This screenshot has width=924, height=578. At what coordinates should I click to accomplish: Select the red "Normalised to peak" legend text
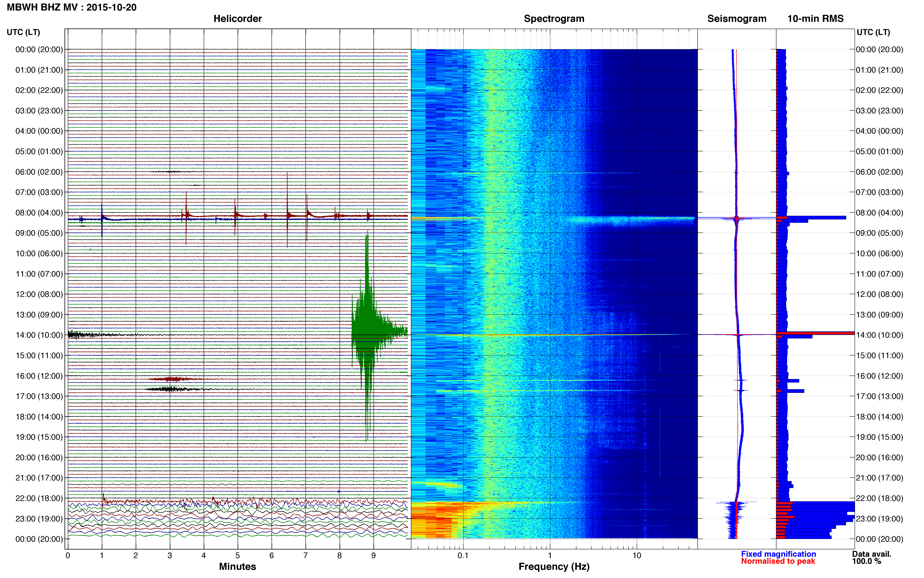(x=778, y=561)
